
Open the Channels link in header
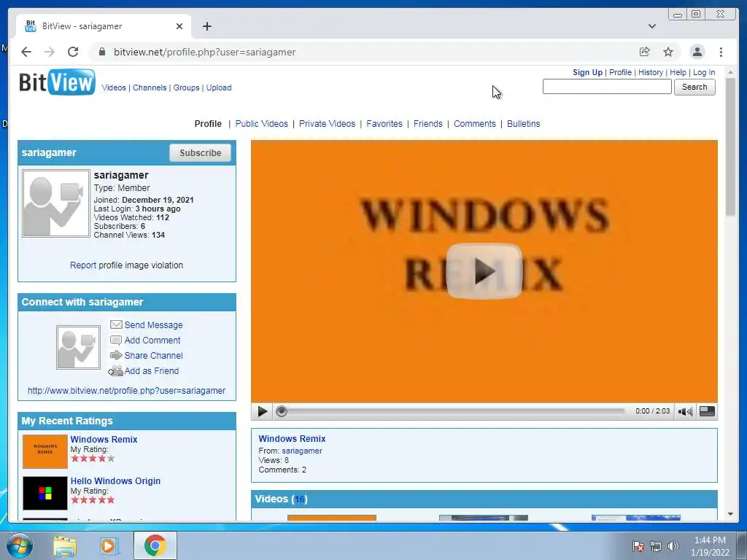(150, 87)
